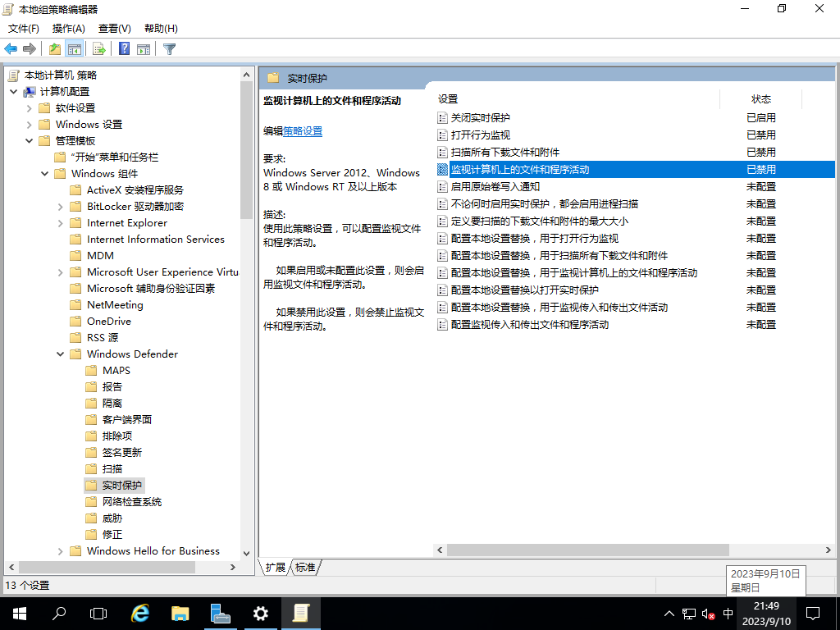Click the policy icon beside 打开行为监视
This screenshot has width=840, height=630.
click(442, 135)
